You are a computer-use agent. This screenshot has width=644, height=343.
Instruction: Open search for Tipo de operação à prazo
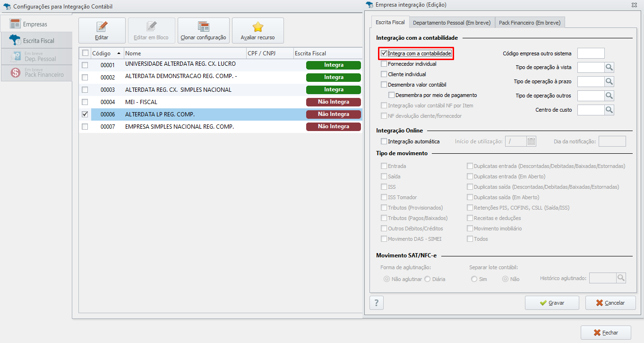pos(610,82)
